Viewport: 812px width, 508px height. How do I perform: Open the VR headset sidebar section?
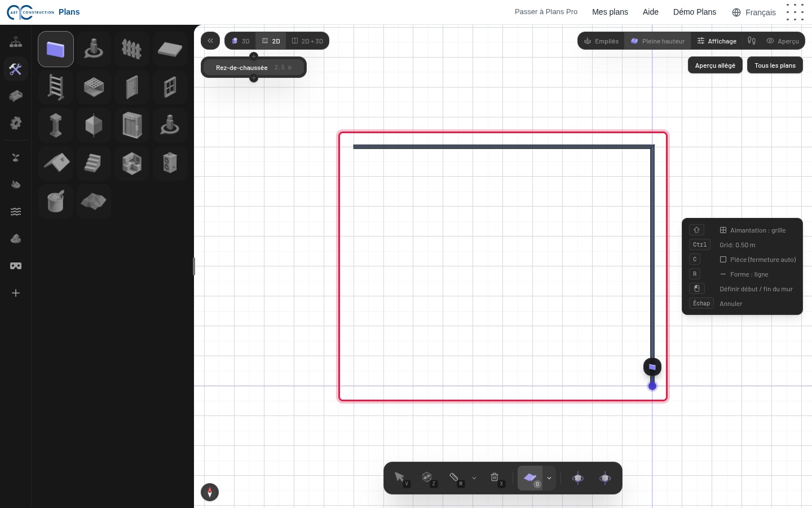(x=16, y=266)
